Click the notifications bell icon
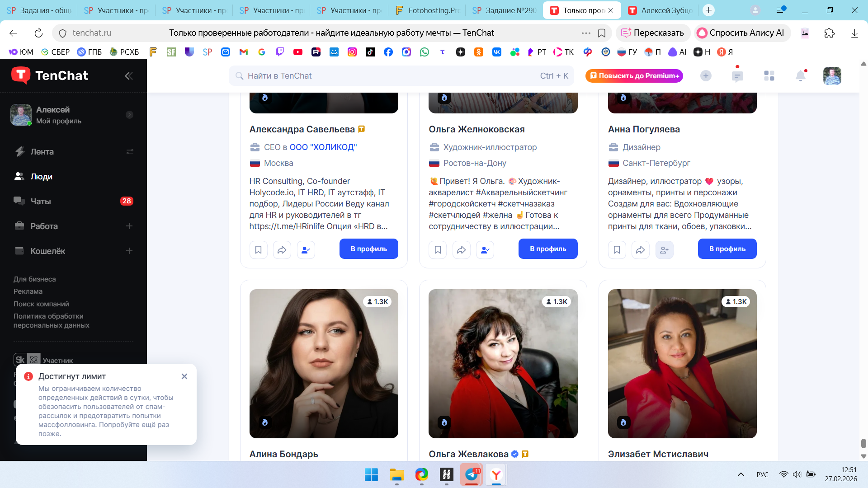Screen dimensions: 868x488 [800, 76]
